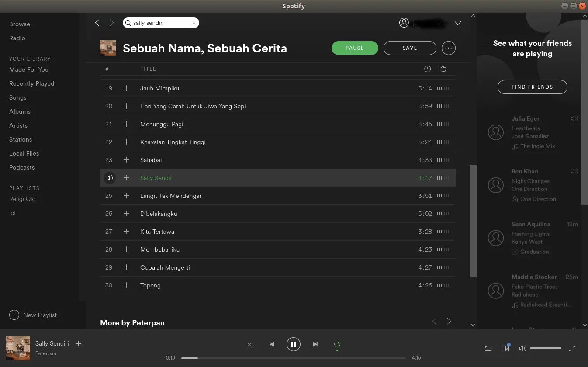The width and height of the screenshot is (588, 367).
Task: Open Peterpan artist link in player bar
Action: point(46,353)
